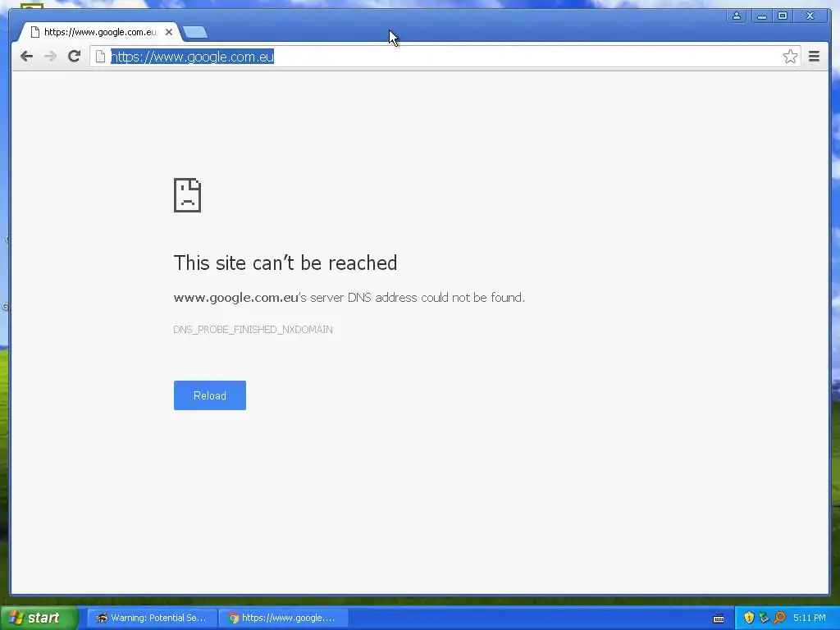Click the magnifier tray icon
The height and width of the screenshot is (630, 840).
click(x=779, y=618)
